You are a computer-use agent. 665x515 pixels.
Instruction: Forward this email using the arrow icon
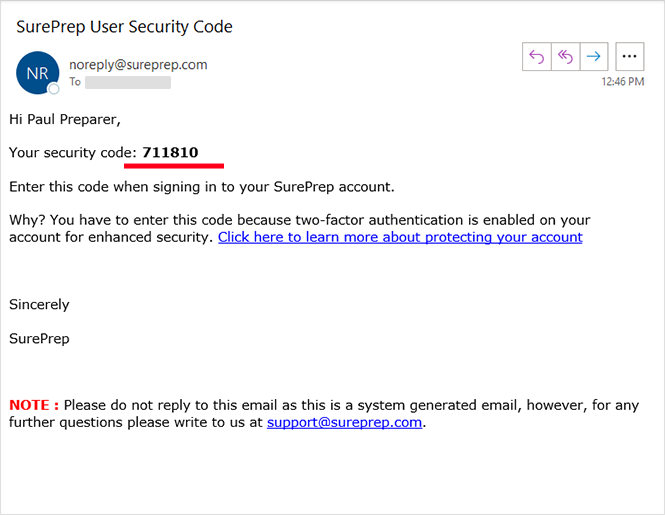coord(593,57)
